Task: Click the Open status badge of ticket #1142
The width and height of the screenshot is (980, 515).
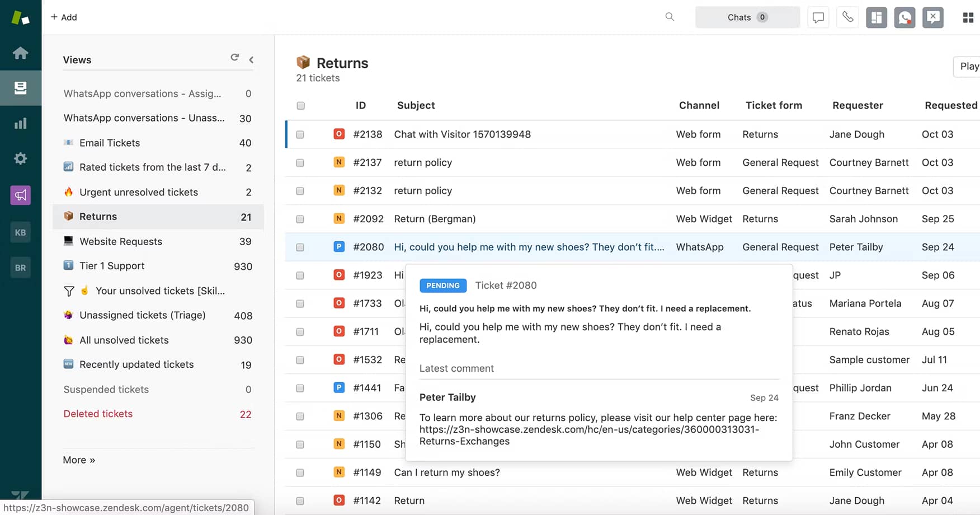Action: pos(338,500)
